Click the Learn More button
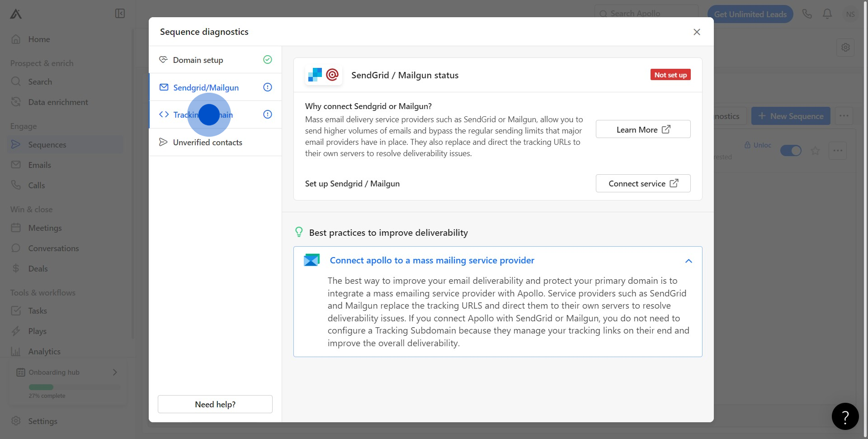The image size is (868, 439). tap(643, 129)
